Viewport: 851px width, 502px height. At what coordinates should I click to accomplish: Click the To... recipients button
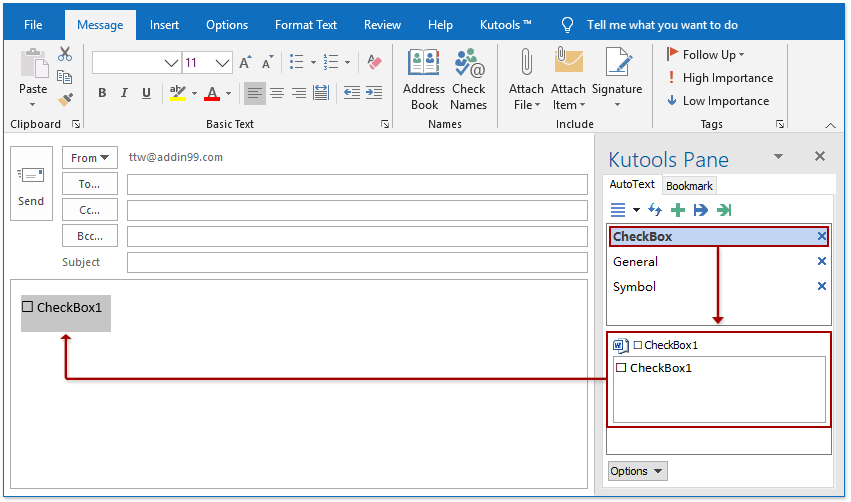coord(90,184)
